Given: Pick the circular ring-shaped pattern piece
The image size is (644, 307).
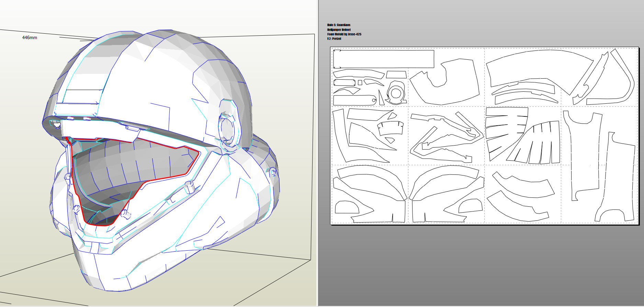Looking at the screenshot, I should tap(396, 93).
